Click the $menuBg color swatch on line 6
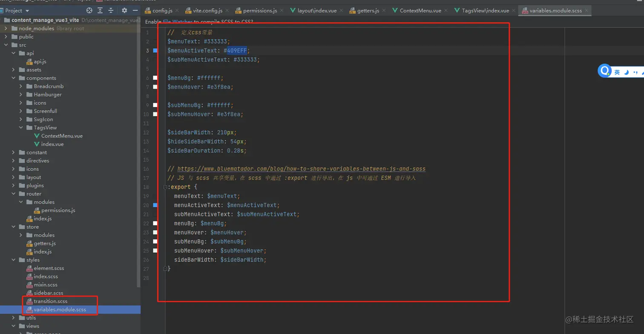Screen dimensions: 644x334 (x=155, y=78)
